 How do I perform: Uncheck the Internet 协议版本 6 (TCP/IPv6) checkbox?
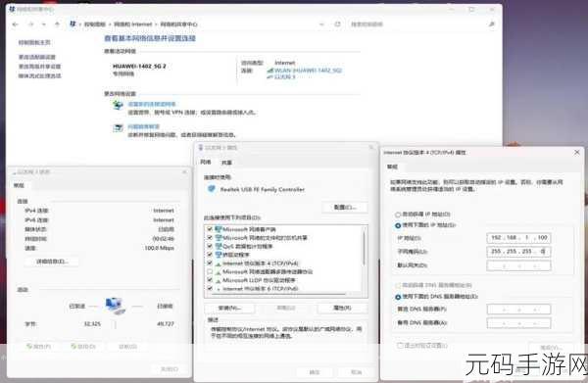(210, 289)
